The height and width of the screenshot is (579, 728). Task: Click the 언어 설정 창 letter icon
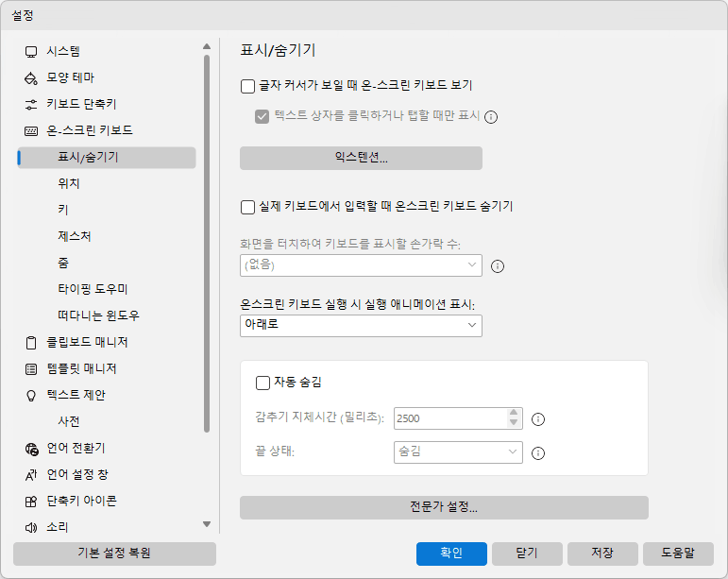31,475
